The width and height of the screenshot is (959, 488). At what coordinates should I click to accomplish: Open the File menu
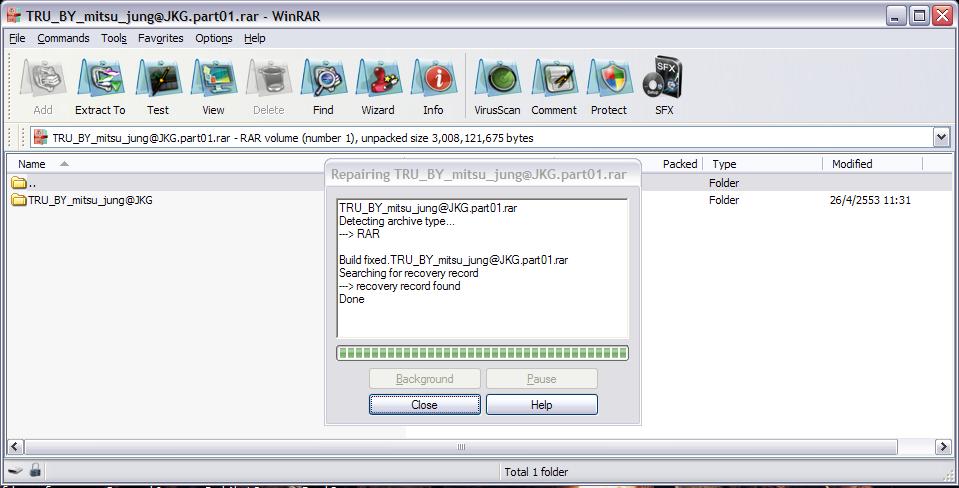click(x=17, y=38)
